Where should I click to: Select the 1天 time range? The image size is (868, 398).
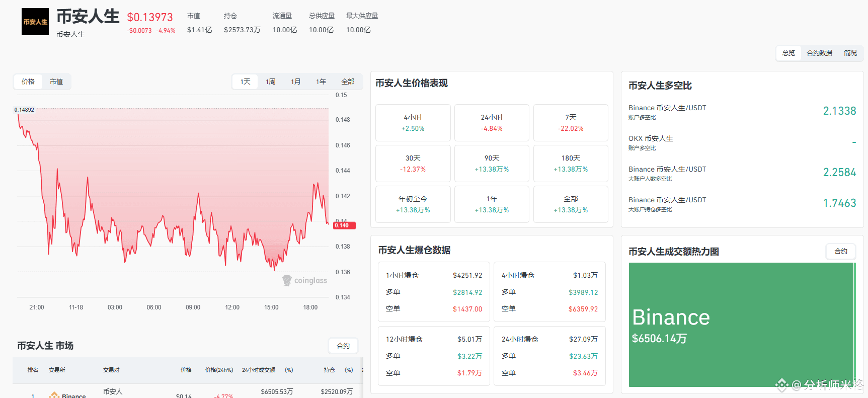click(x=245, y=82)
